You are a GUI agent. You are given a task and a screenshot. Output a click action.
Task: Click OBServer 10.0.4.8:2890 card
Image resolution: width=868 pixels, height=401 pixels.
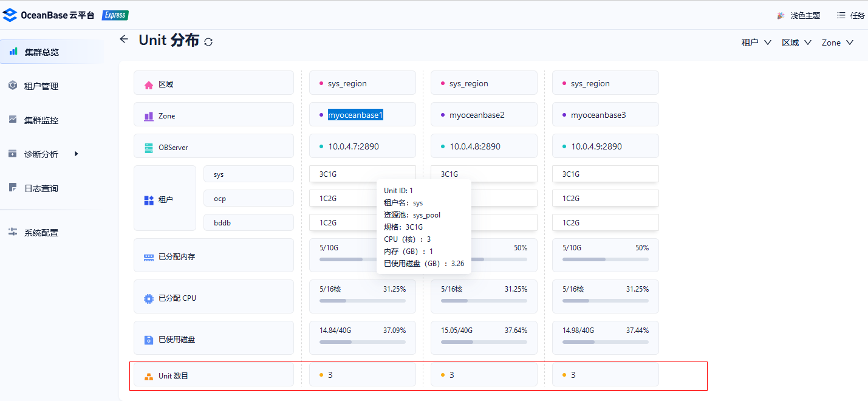click(x=484, y=146)
